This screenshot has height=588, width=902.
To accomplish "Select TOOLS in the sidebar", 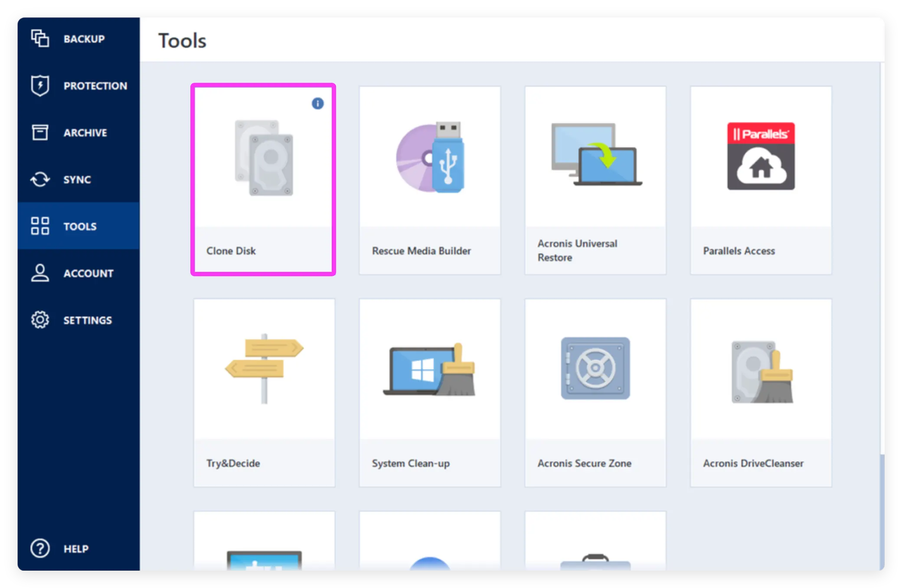I will (x=78, y=226).
